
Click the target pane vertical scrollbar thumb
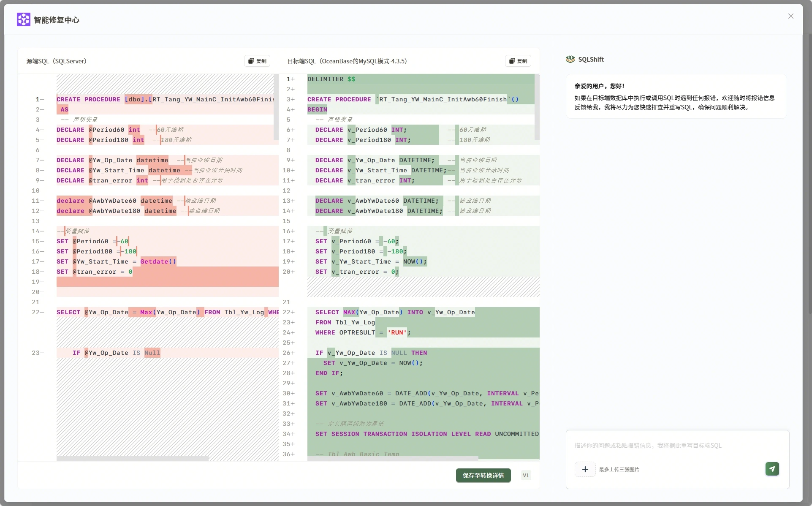[537, 106]
